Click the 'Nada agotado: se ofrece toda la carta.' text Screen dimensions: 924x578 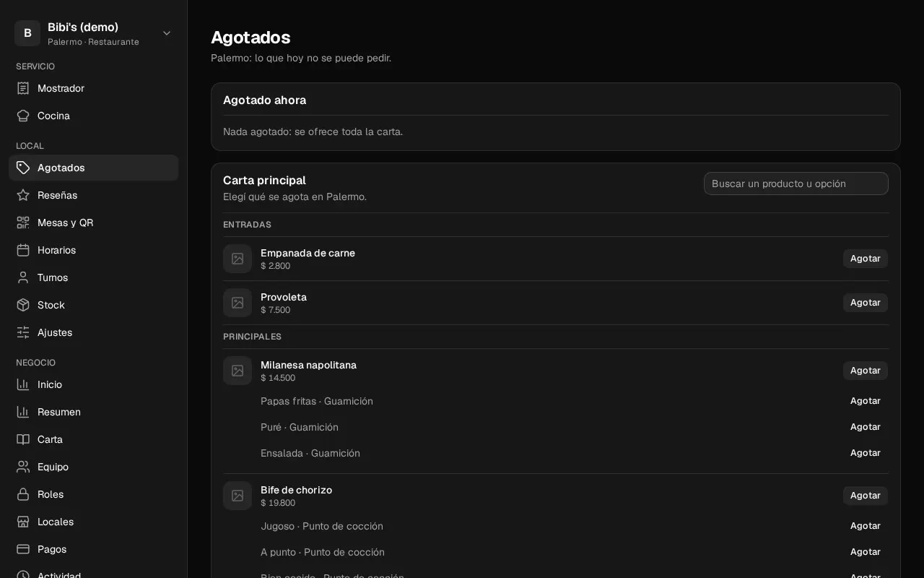coord(313,131)
